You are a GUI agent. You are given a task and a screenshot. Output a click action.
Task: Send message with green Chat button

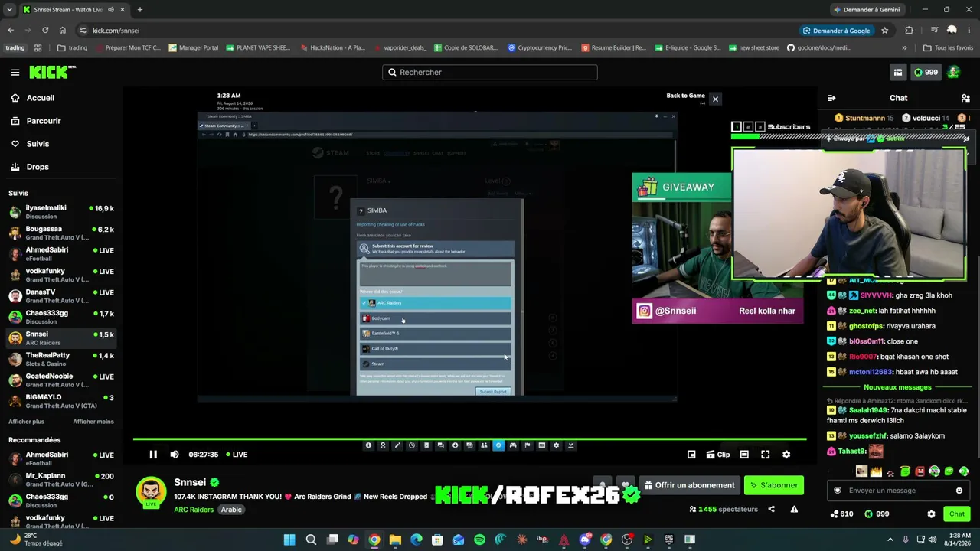pyautogui.click(x=956, y=514)
